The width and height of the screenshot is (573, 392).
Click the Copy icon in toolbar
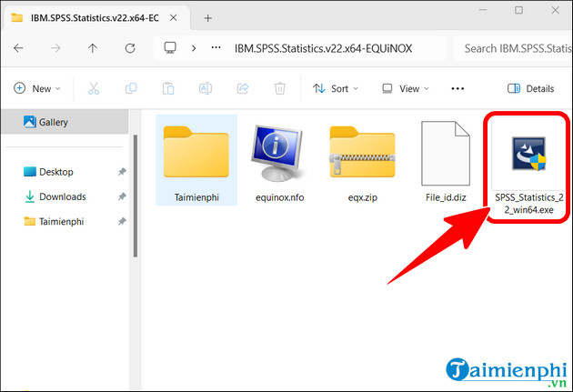pos(131,88)
